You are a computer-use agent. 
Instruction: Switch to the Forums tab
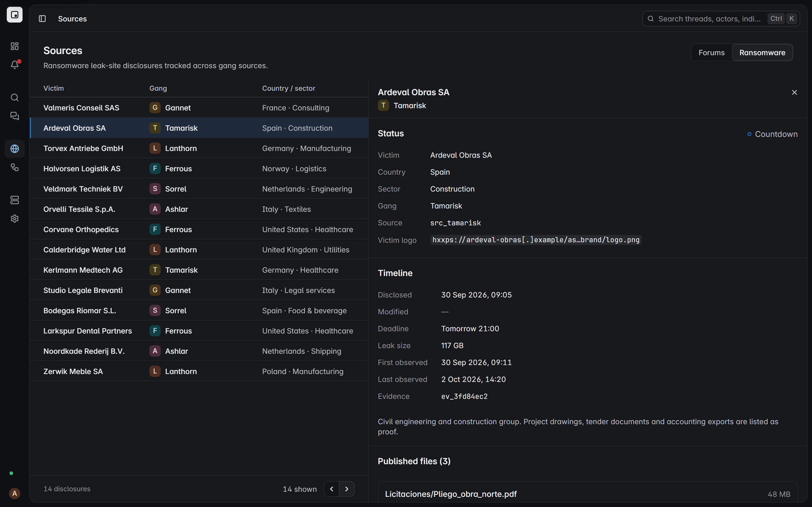pyautogui.click(x=711, y=53)
